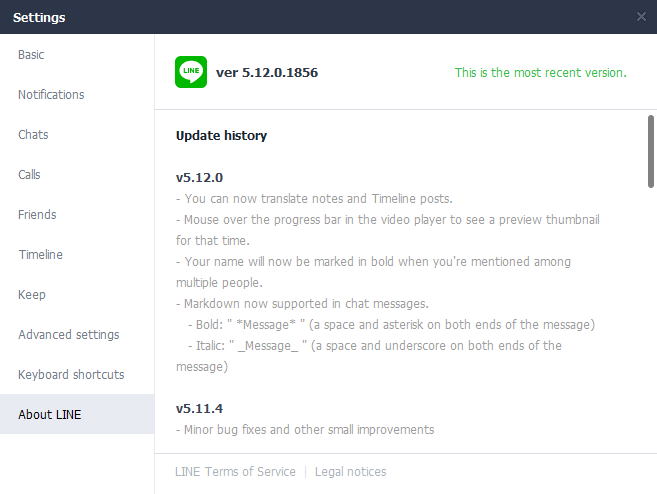657x494 pixels.
Task: Click the ver 5.12.0.1856 version label
Action: [267, 73]
